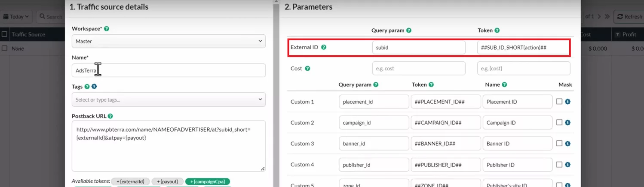
Task: Click the blue icon beside Custom 1 mask
Action: [567, 102]
